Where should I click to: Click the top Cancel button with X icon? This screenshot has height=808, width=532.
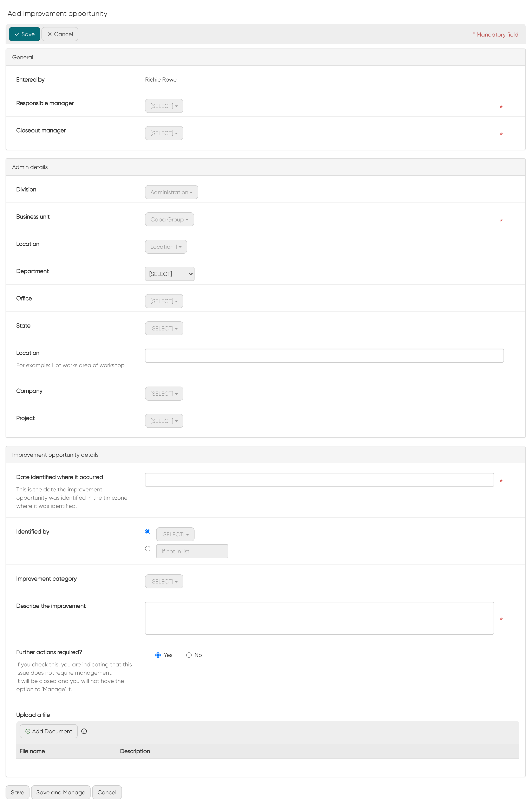(x=60, y=34)
